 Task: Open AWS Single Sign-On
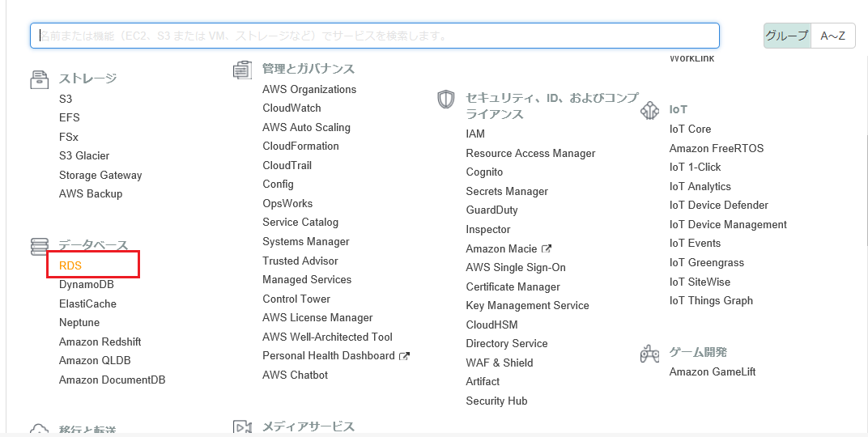[x=515, y=268]
